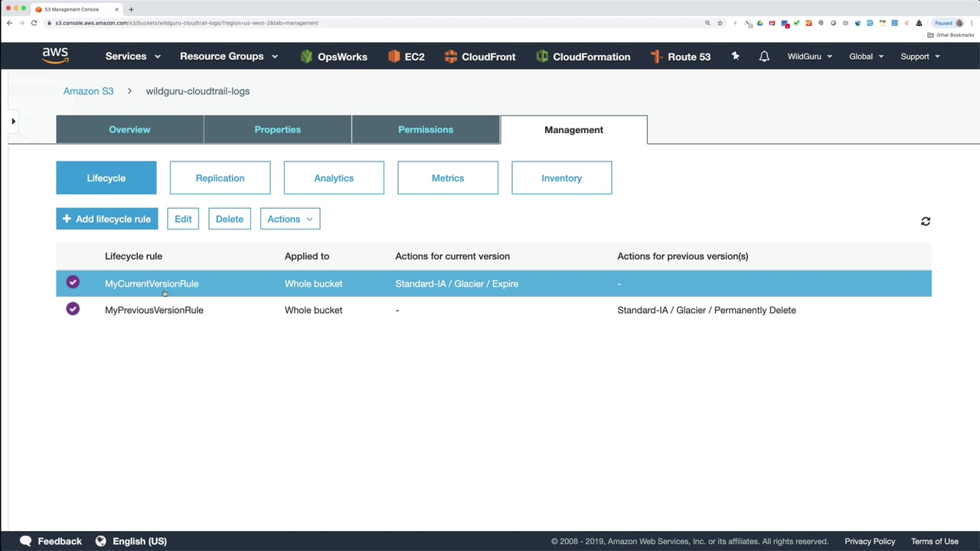
Task: Click the wildguru-cloudtrail-logs breadcrumb text
Action: coord(198,91)
